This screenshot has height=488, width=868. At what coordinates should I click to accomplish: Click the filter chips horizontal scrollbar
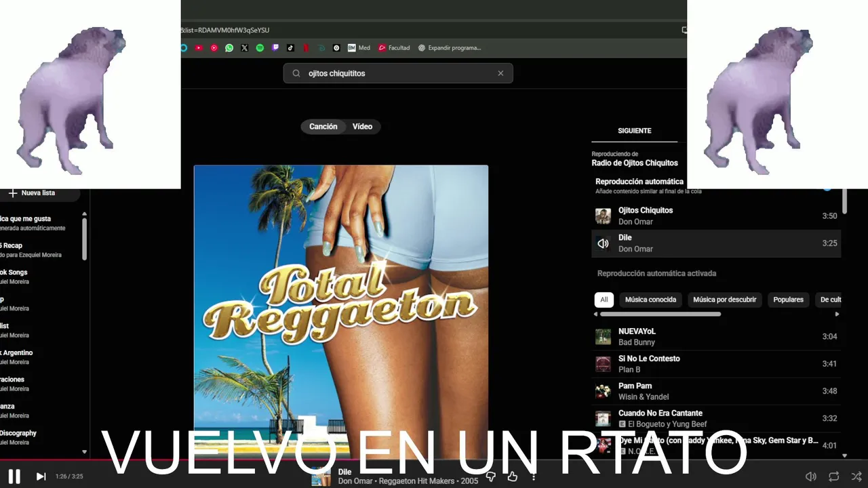(660, 314)
